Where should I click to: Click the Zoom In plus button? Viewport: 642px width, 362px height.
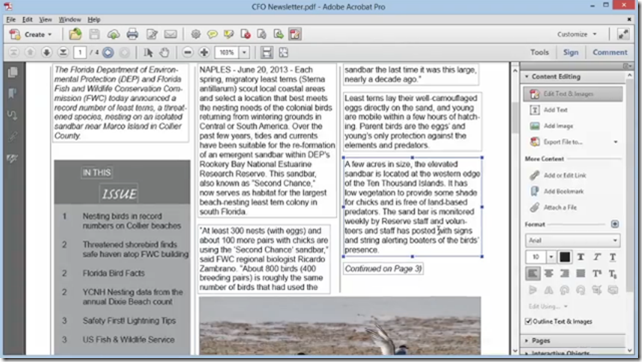point(204,52)
